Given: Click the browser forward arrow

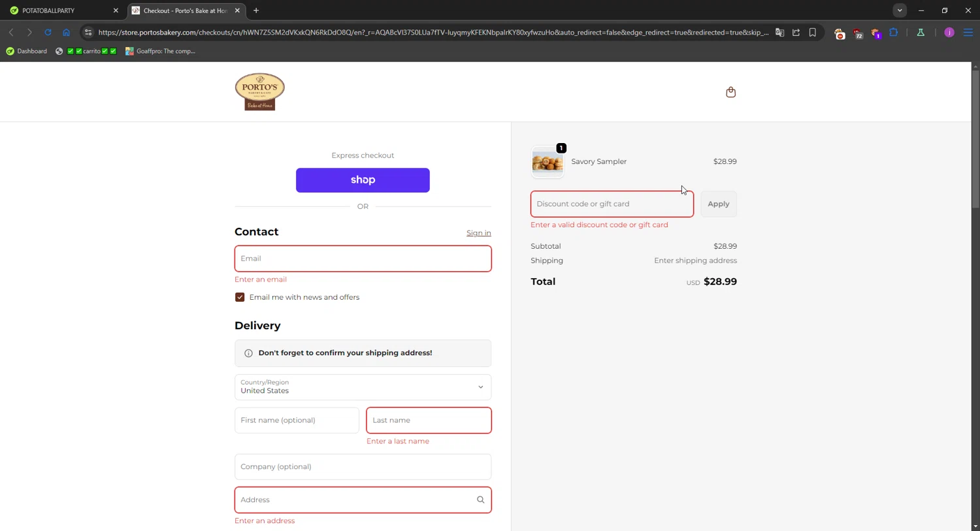Looking at the screenshot, I should [29, 32].
